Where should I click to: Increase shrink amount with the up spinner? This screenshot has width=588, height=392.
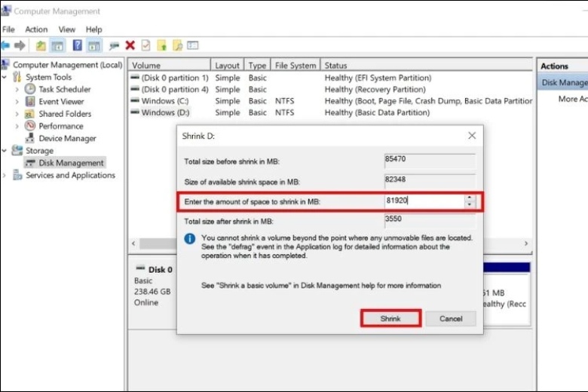[470, 199]
